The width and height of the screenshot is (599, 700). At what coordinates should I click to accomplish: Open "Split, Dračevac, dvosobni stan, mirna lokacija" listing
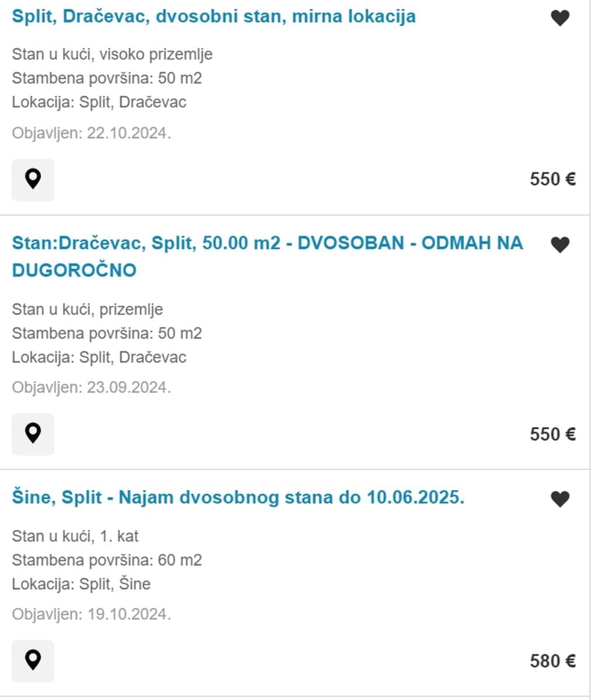click(213, 16)
